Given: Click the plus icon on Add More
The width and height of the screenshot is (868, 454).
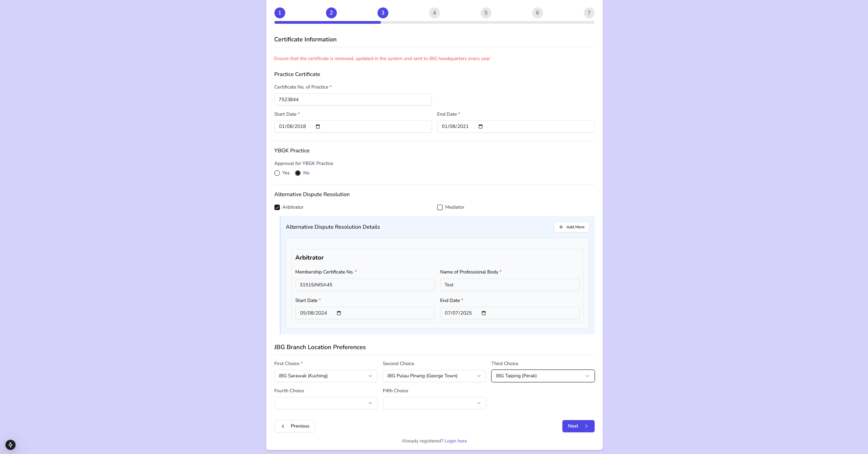Looking at the screenshot, I should click(561, 227).
